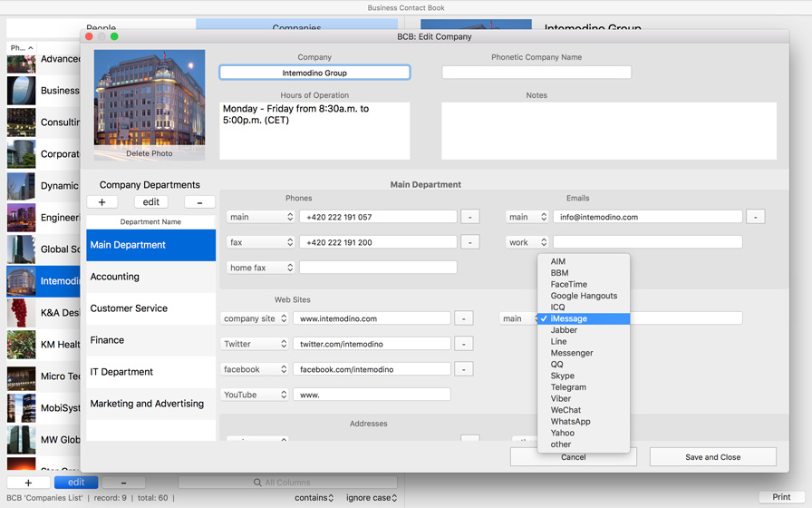Remove the facebook.com/intemodino entry

(x=463, y=369)
